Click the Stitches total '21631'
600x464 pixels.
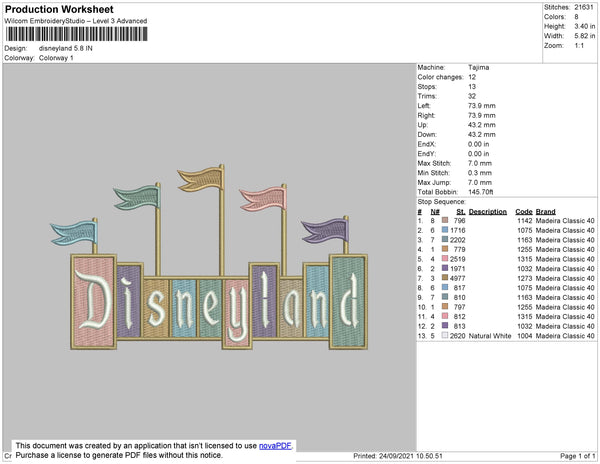[x=584, y=7]
